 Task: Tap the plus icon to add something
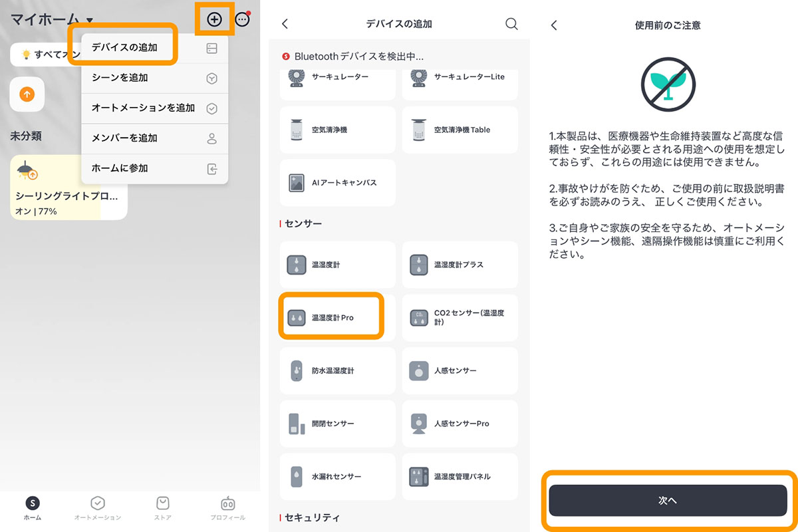coord(214,19)
